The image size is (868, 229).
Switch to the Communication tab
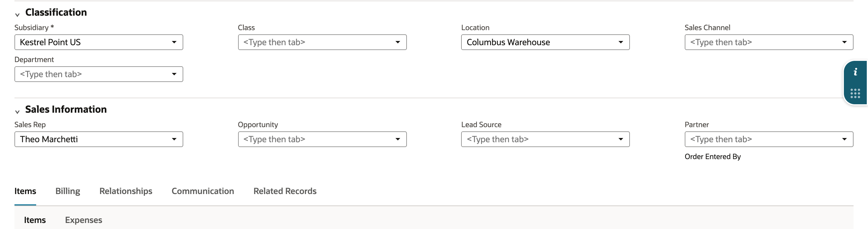pyautogui.click(x=203, y=191)
